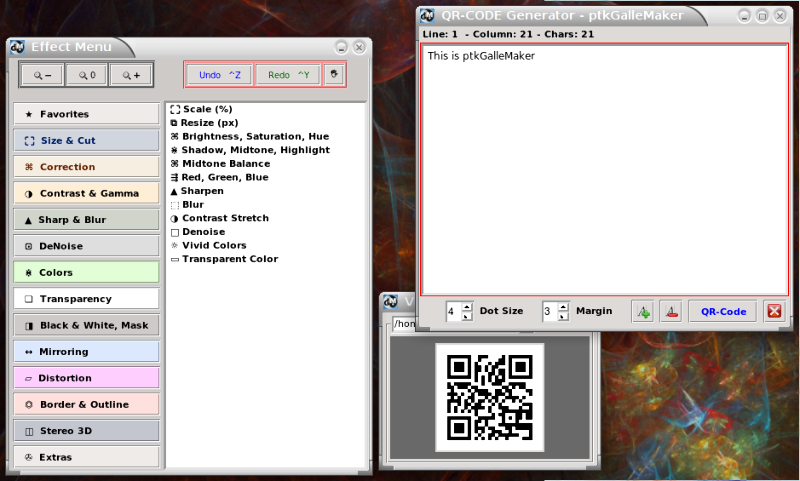Click the font increase icon with green plus

[643, 312]
